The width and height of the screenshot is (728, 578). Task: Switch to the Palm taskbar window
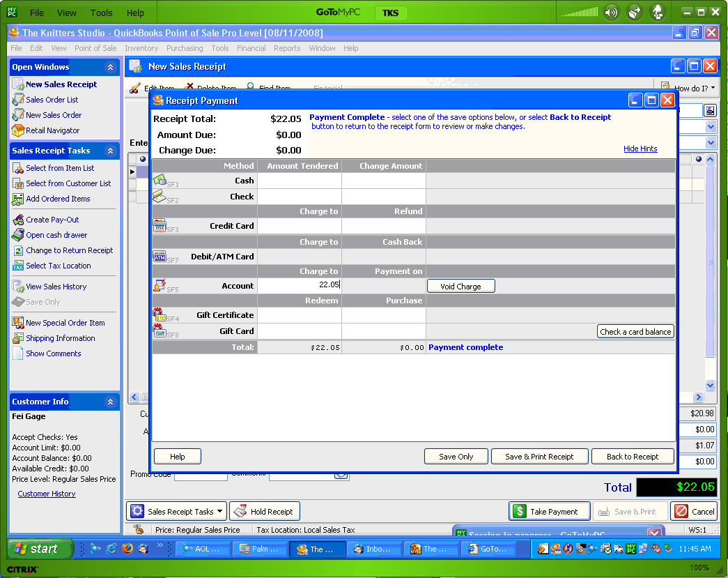(x=259, y=549)
